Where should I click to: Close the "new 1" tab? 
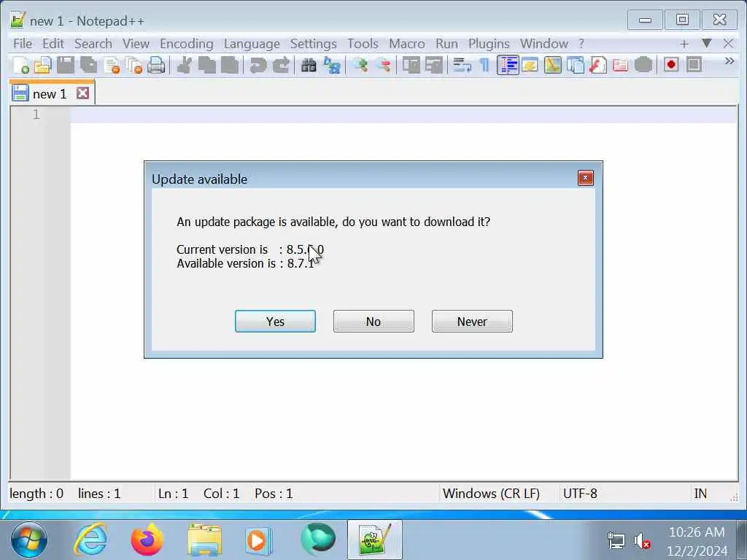click(83, 93)
